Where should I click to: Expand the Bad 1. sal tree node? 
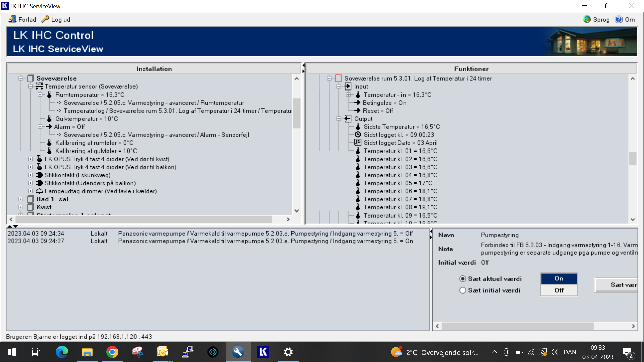click(x=21, y=199)
